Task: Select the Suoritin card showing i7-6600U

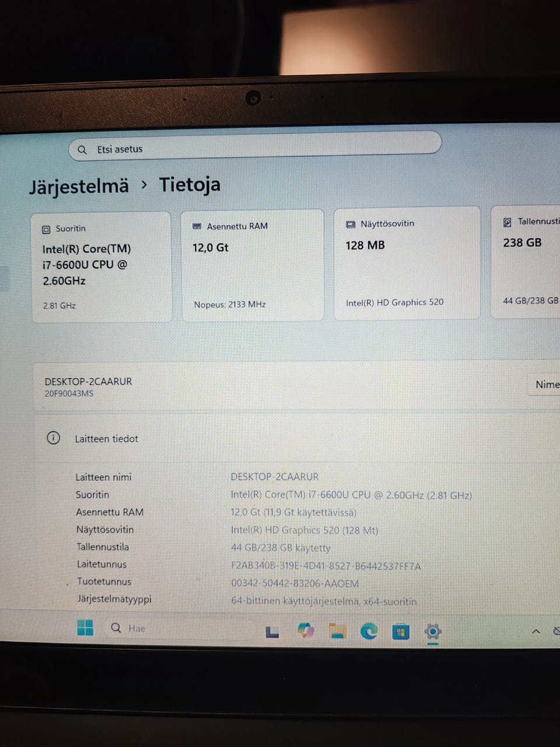Action: (101, 267)
